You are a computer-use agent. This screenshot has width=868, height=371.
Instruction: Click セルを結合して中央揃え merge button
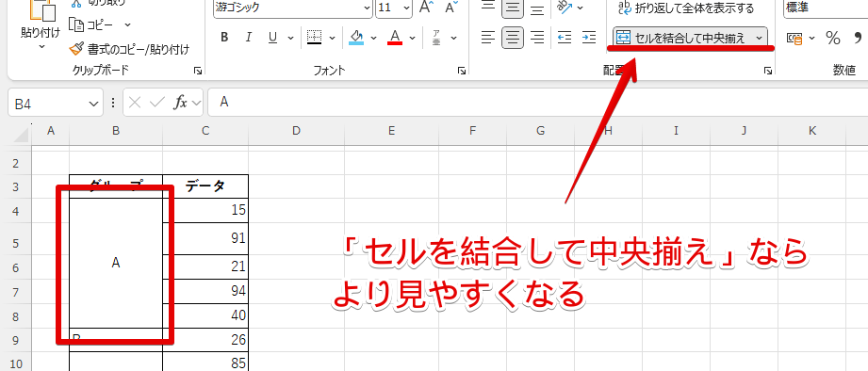pos(682,38)
